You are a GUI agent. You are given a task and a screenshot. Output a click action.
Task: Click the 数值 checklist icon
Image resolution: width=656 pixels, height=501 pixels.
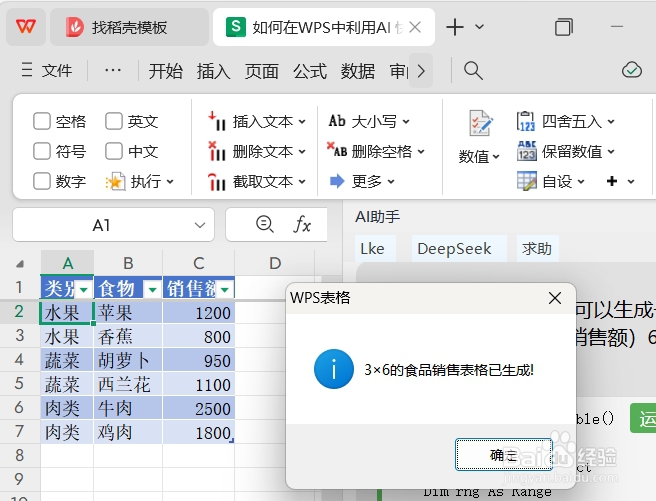[481, 123]
